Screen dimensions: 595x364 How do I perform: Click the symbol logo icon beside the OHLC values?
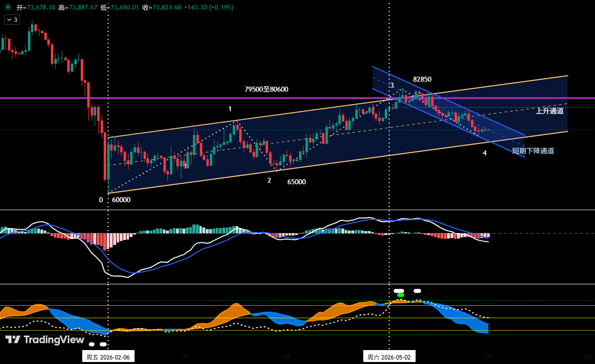pos(7,7)
